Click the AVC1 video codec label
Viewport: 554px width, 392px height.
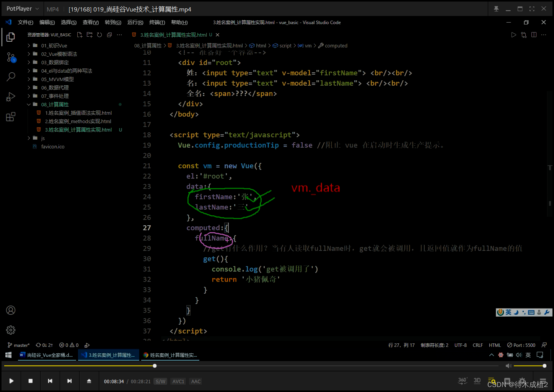click(x=178, y=381)
